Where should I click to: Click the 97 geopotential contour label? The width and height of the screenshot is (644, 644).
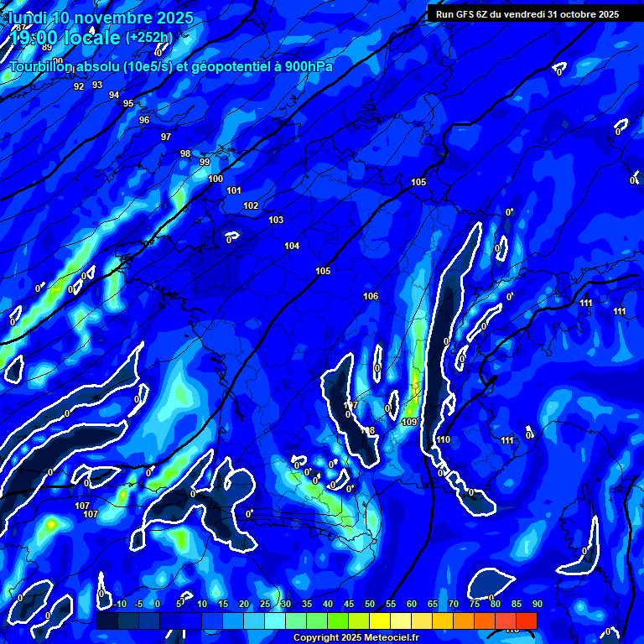166,138
